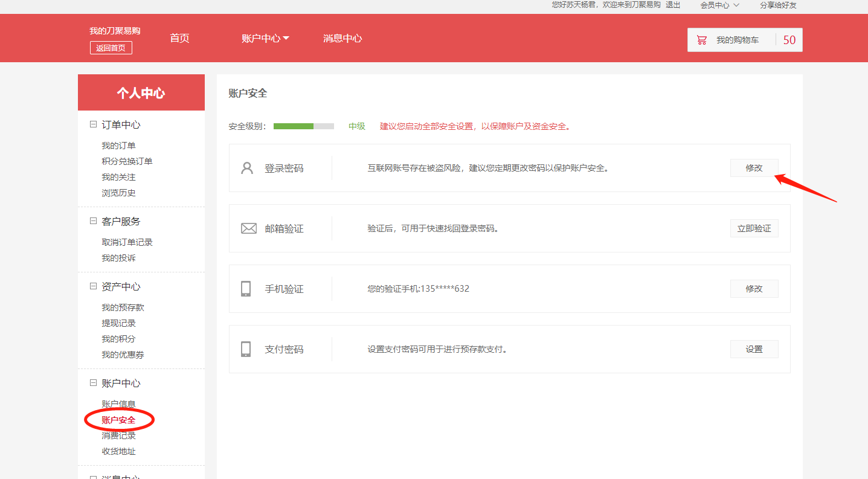This screenshot has height=479, width=868.
Task: Click the shopping cart icon
Action: pos(701,40)
